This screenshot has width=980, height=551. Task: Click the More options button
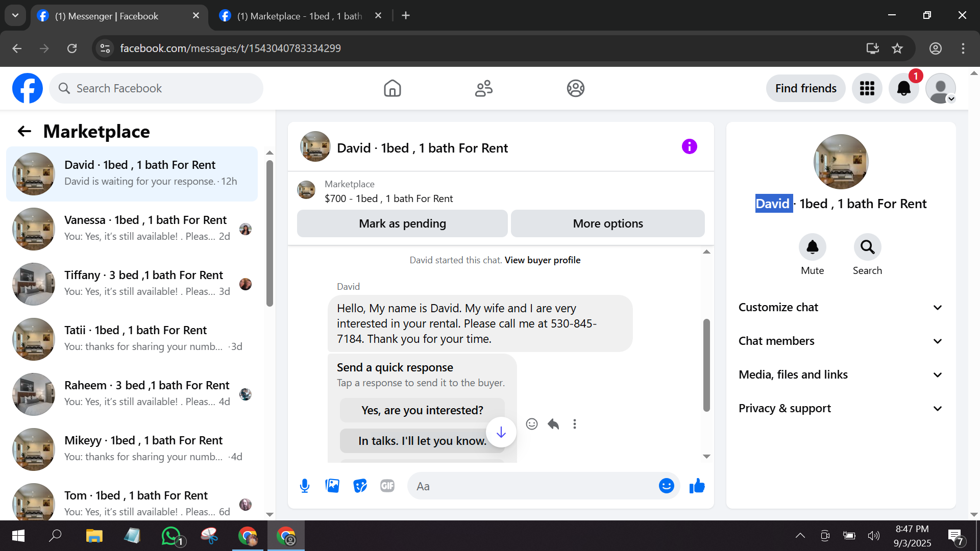[x=608, y=223]
